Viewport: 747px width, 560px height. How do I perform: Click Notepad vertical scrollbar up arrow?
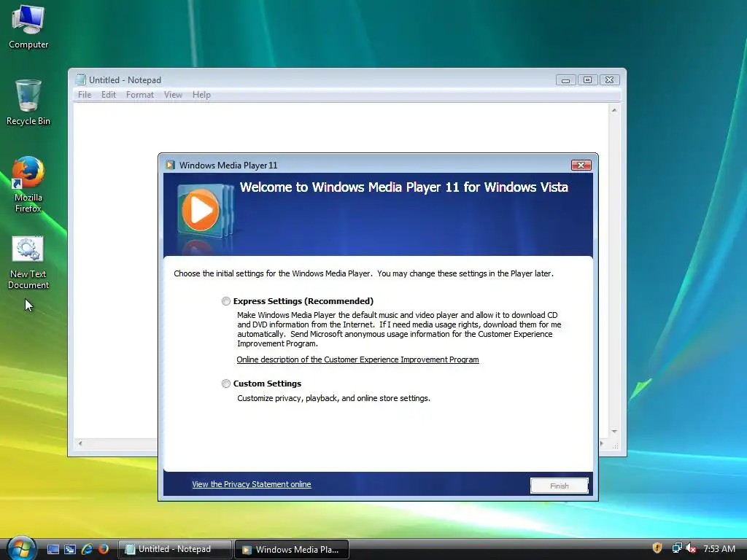click(x=614, y=110)
